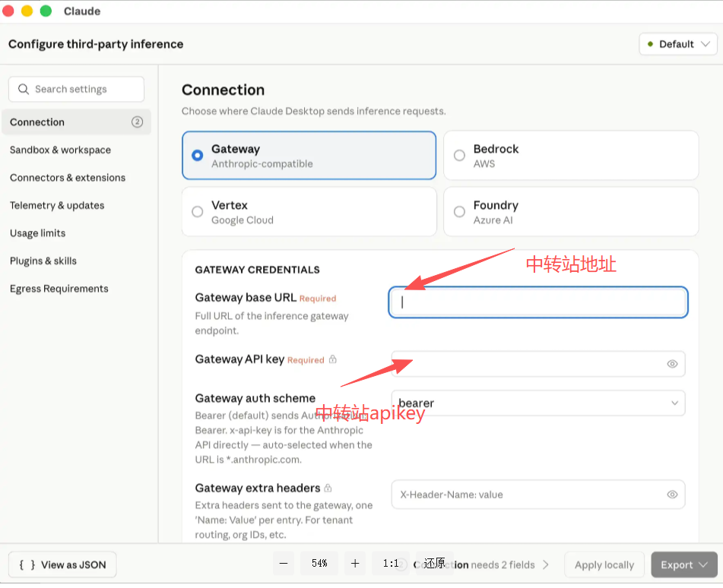Click the X-Header-Name extra headers field

[x=538, y=495]
